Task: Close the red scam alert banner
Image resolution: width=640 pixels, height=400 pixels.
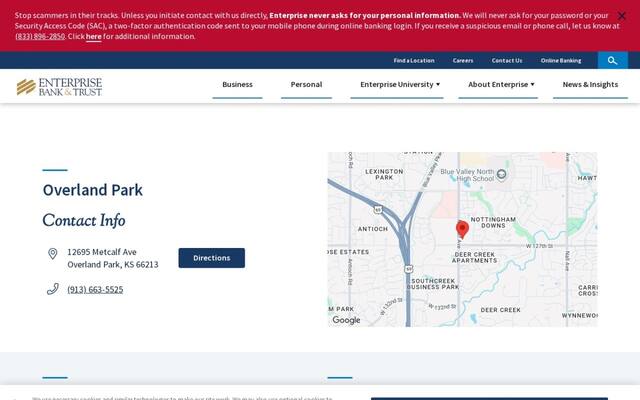Action: [x=621, y=16]
